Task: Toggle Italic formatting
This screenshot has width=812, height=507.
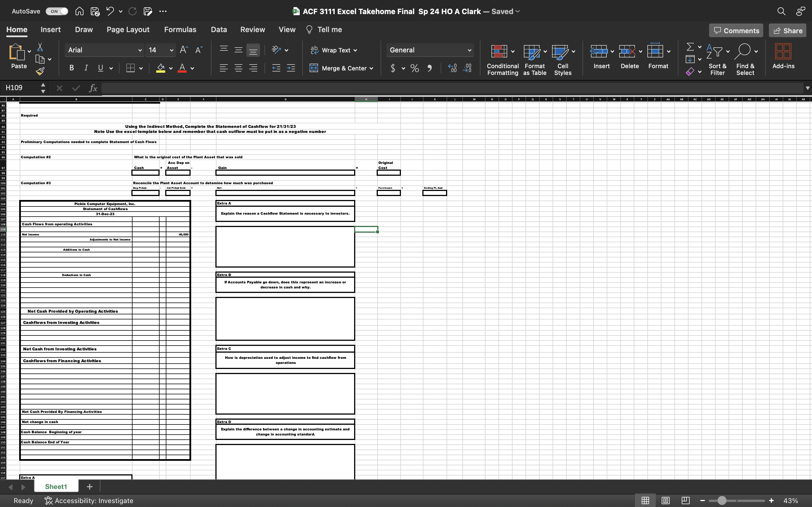Action: pos(86,68)
